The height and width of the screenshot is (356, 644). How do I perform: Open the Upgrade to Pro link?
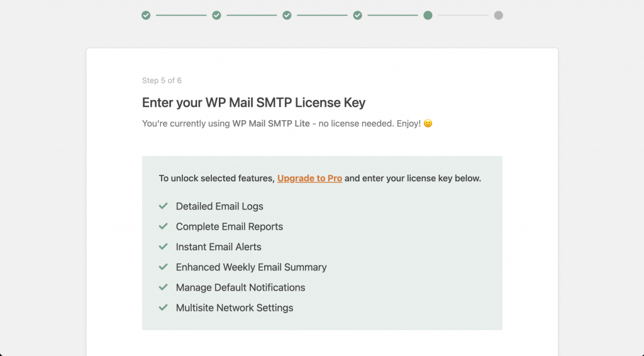coord(309,178)
